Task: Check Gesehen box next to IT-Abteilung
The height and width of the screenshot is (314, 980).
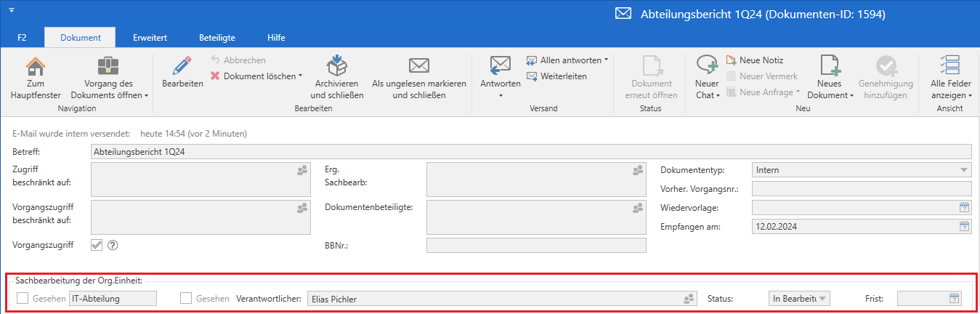Action: point(23,298)
